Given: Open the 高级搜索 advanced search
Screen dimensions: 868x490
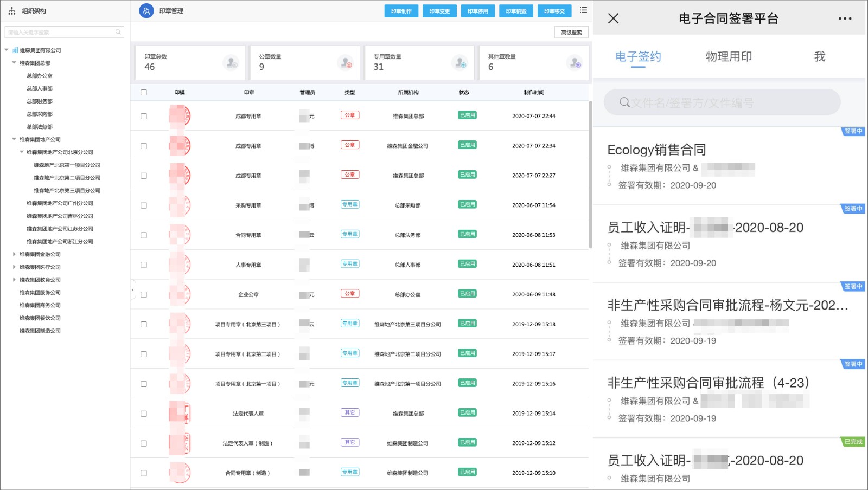Looking at the screenshot, I should point(571,33).
